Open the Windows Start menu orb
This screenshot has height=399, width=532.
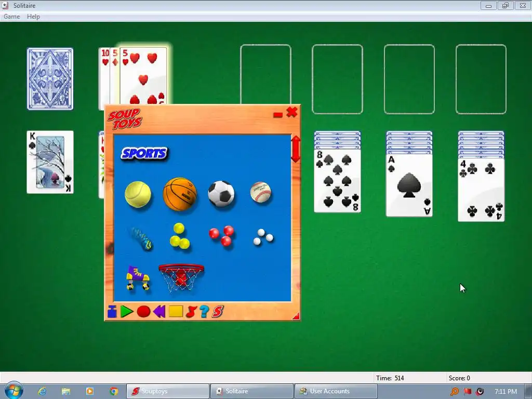point(14,391)
